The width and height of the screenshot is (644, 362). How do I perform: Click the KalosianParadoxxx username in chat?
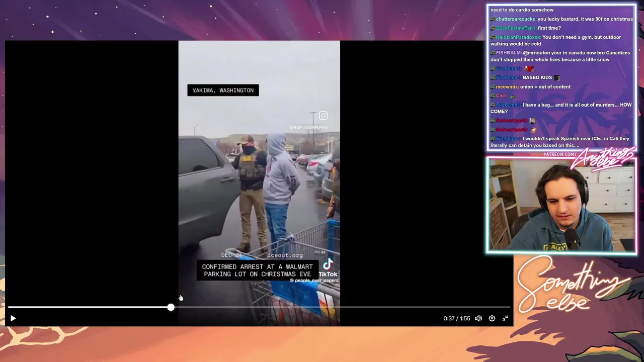point(518,37)
